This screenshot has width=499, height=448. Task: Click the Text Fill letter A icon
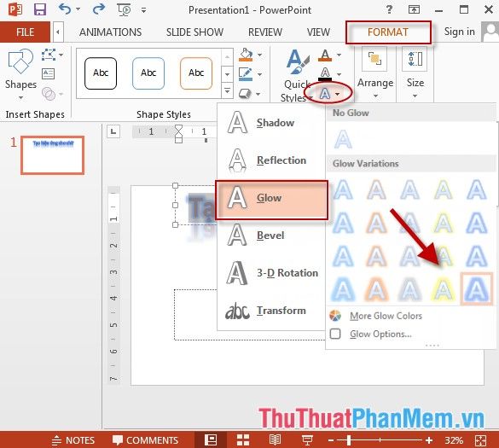(325, 55)
